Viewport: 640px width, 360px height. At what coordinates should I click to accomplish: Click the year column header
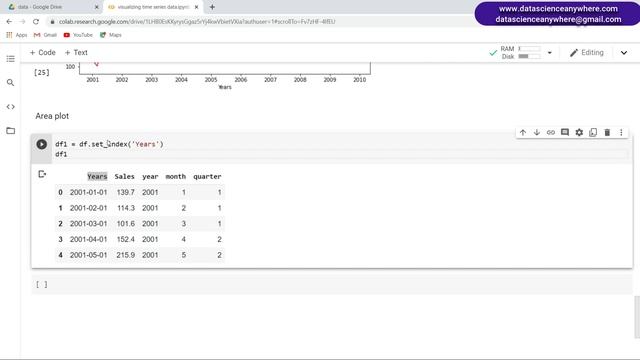click(x=150, y=177)
